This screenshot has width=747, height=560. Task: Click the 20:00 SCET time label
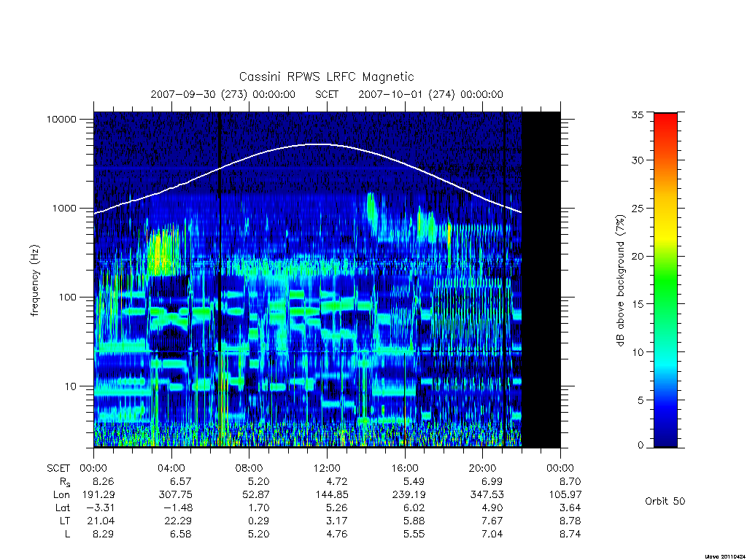tap(483, 468)
